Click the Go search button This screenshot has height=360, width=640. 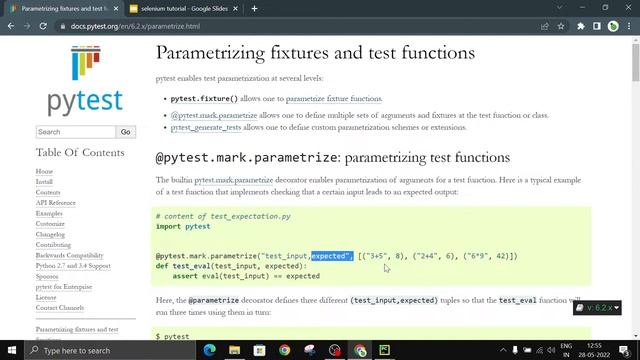click(x=126, y=132)
